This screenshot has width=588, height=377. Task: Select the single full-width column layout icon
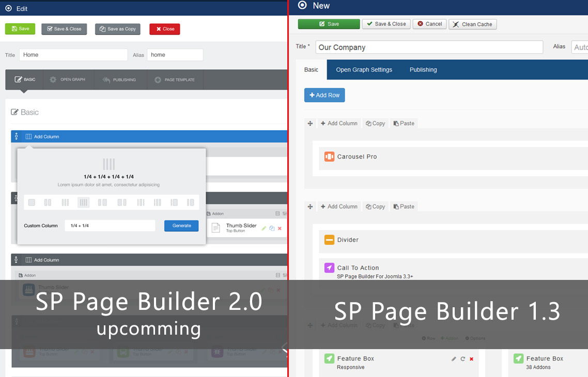[32, 202]
